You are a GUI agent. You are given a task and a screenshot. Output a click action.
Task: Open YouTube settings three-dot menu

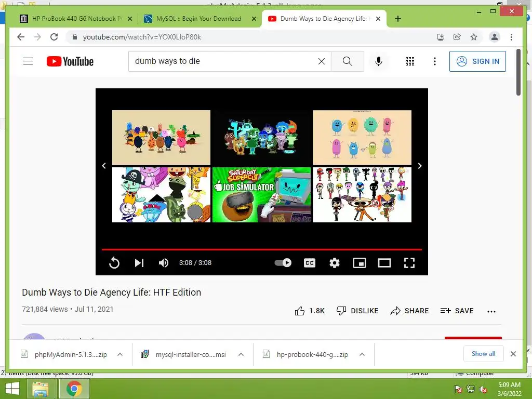click(x=435, y=61)
